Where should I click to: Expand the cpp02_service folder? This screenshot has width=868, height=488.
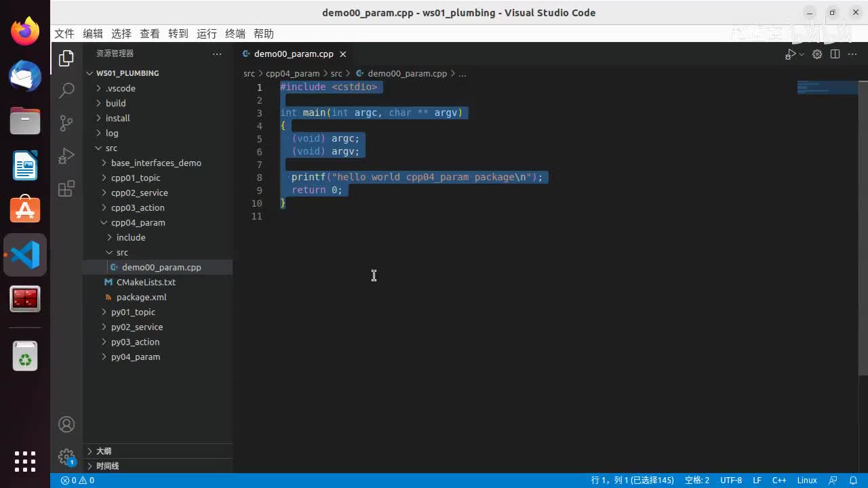(158, 192)
